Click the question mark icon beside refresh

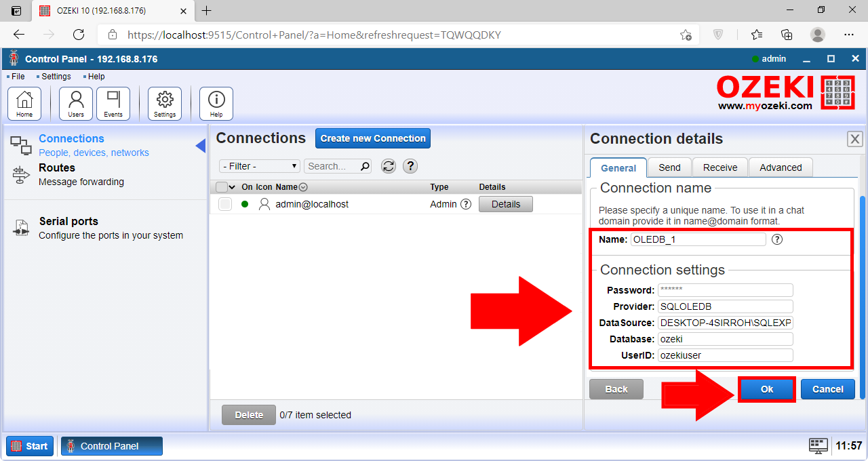(410, 166)
